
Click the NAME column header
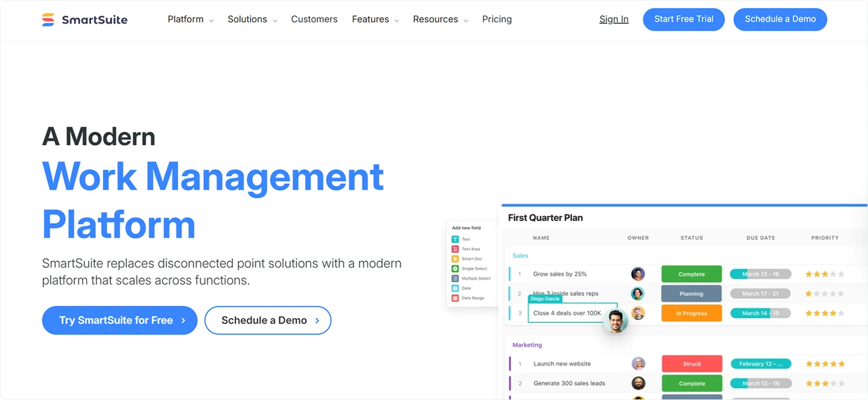(541, 238)
